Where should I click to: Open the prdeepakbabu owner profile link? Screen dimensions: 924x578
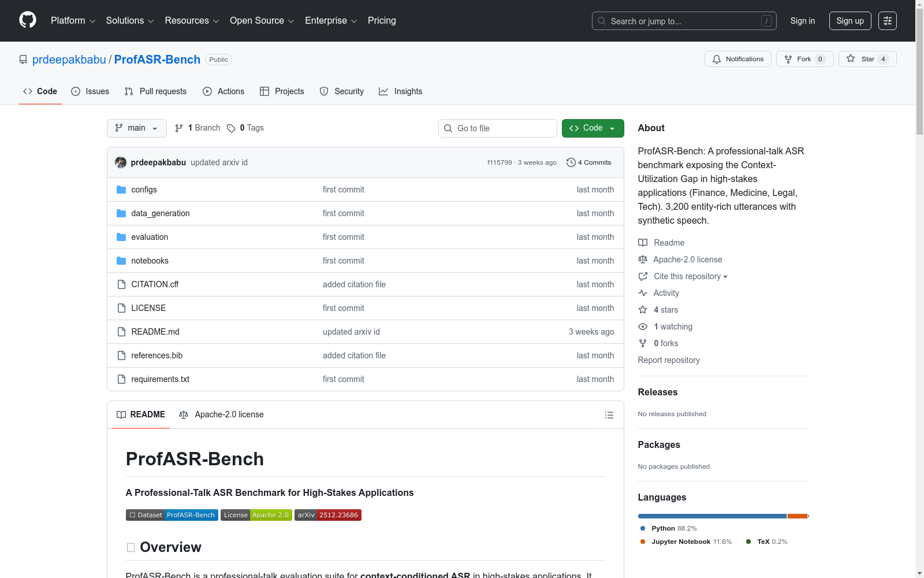click(x=69, y=60)
